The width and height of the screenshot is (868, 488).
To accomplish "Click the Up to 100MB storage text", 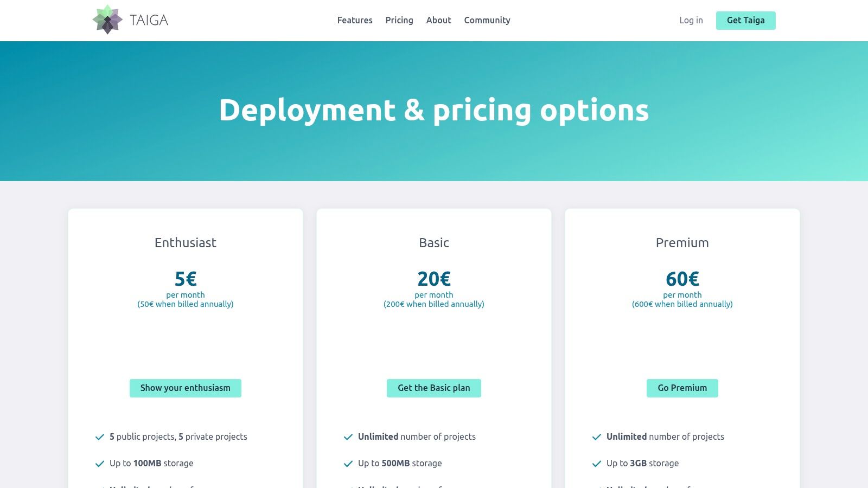I will pos(151,464).
